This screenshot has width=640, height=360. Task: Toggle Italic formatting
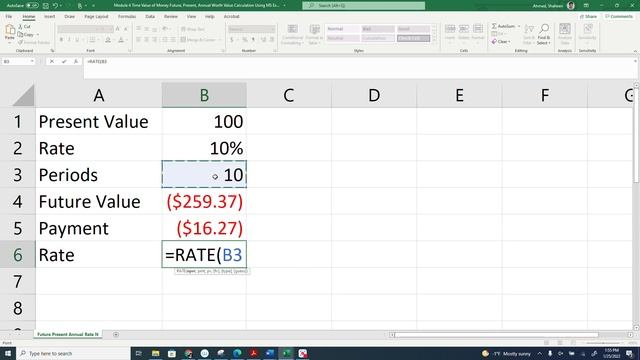pos(69,40)
